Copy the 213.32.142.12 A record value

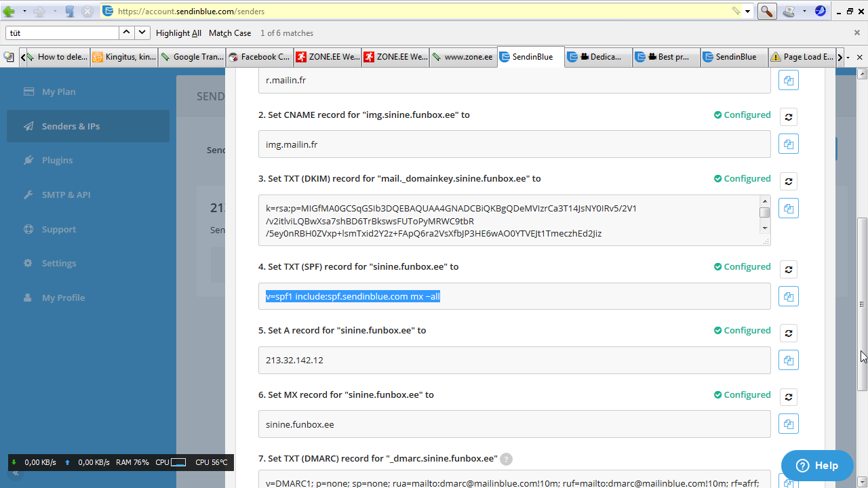pyautogui.click(x=788, y=360)
